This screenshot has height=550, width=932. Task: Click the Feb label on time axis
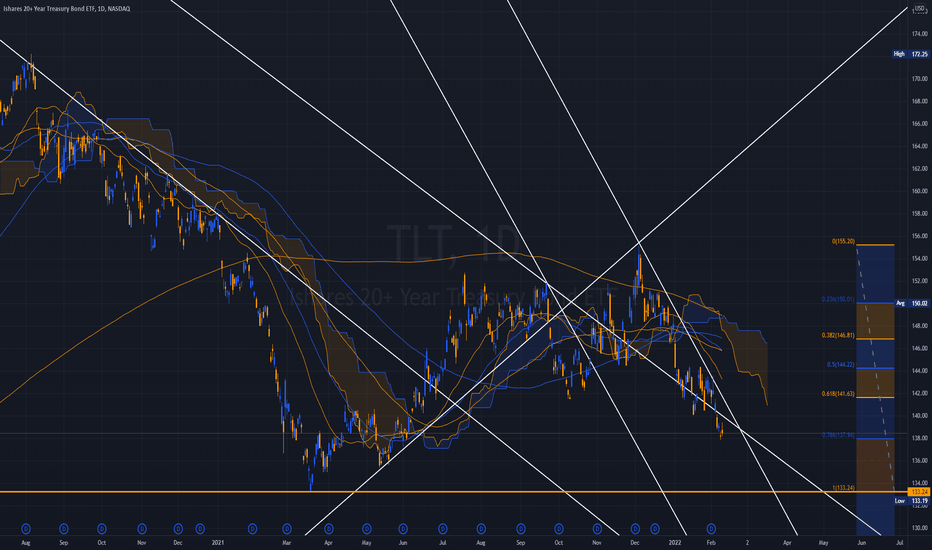point(711,542)
